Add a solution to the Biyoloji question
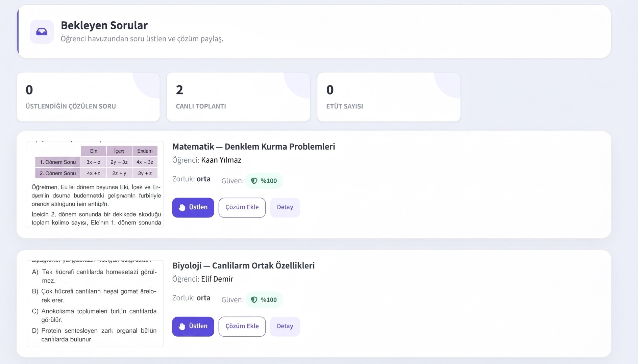 point(242,326)
